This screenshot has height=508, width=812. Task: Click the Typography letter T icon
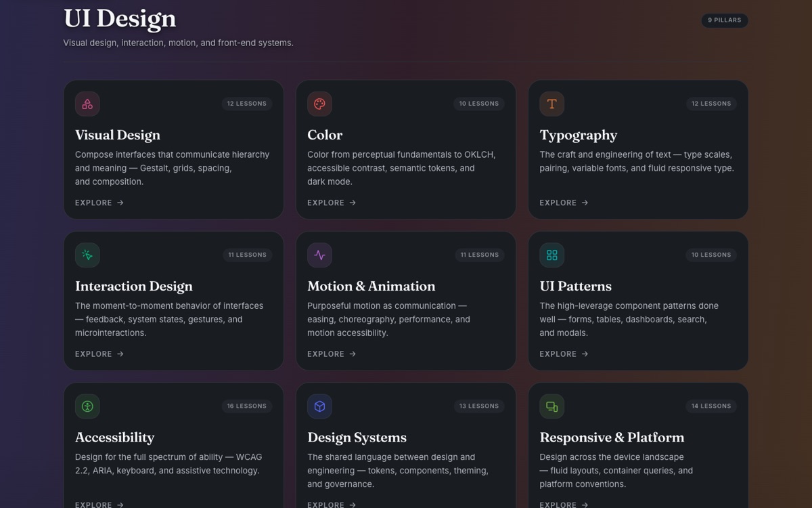point(552,104)
